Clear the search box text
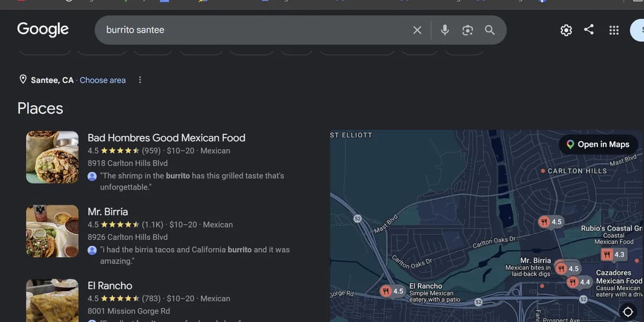 coord(417,30)
